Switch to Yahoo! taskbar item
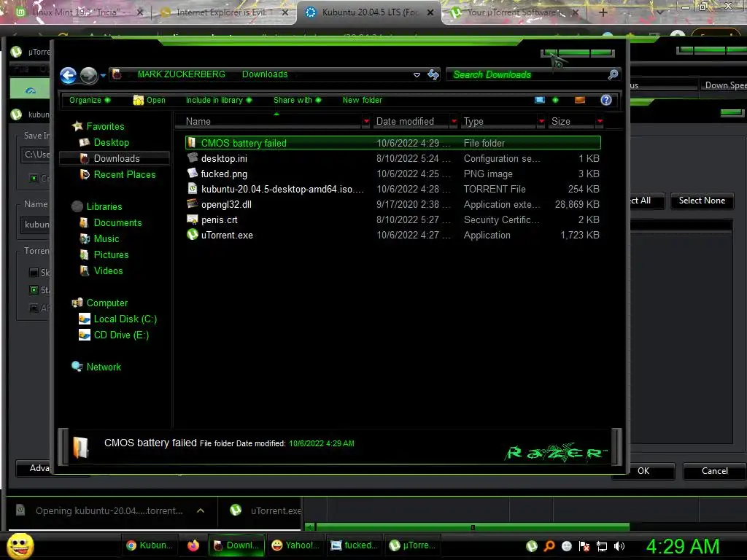Screen dimensions: 747x560 point(295,545)
